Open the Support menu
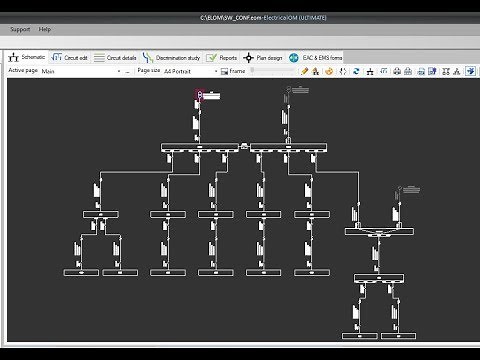Screen dimensions: 480x360 (20, 29)
